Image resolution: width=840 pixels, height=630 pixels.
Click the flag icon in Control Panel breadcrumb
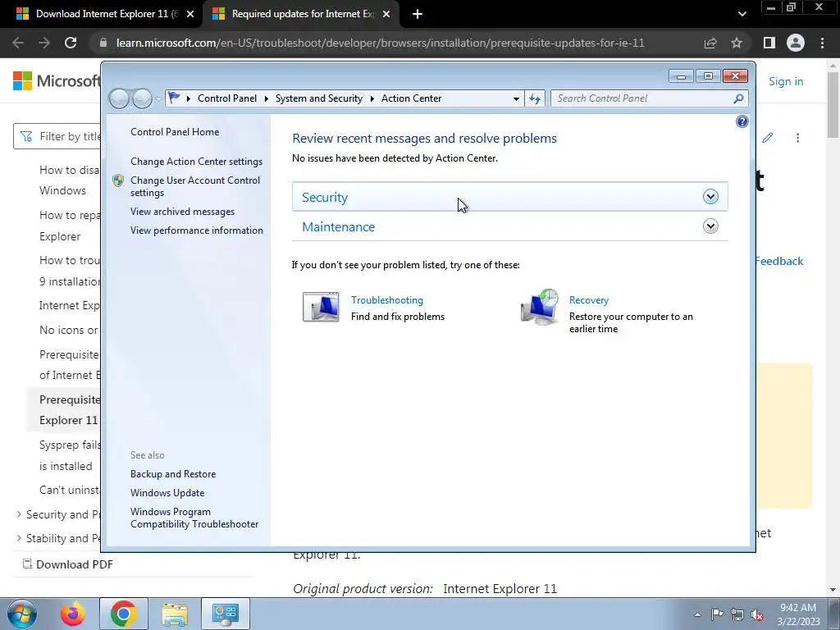pyautogui.click(x=174, y=98)
